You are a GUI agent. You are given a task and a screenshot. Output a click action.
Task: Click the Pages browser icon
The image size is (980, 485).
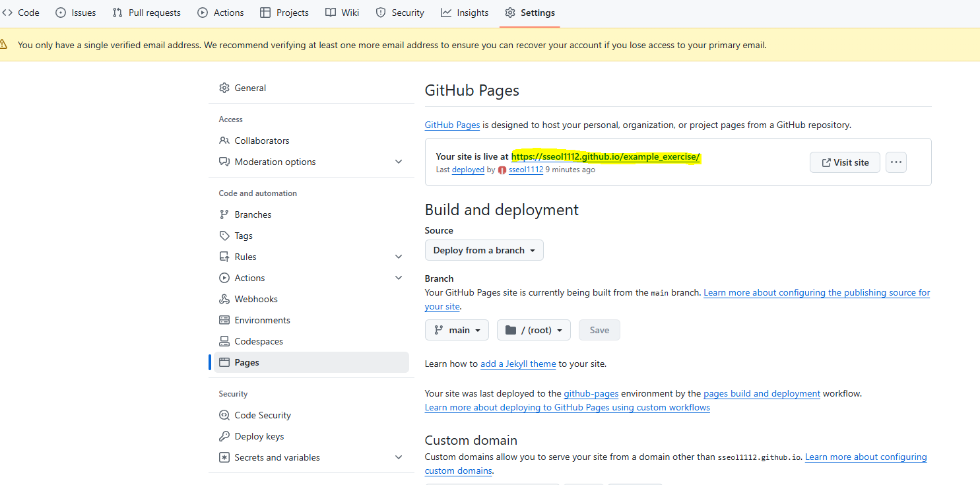pyautogui.click(x=224, y=362)
